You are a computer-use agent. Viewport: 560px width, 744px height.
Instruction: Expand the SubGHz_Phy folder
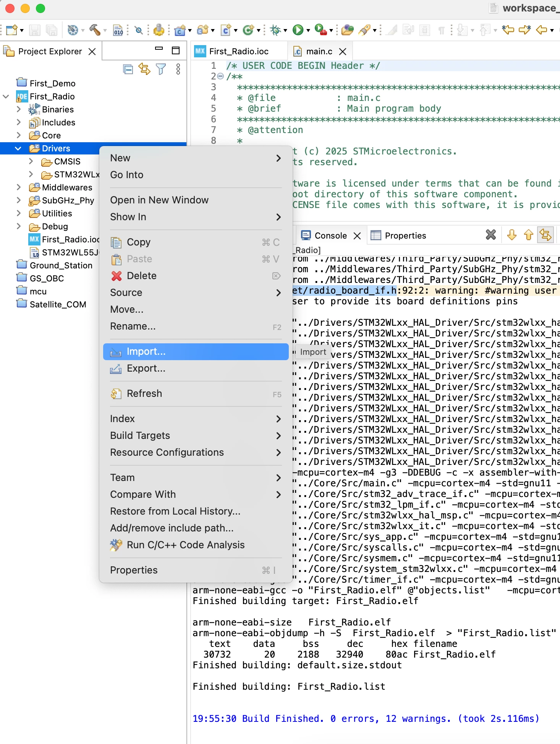tap(18, 200)
